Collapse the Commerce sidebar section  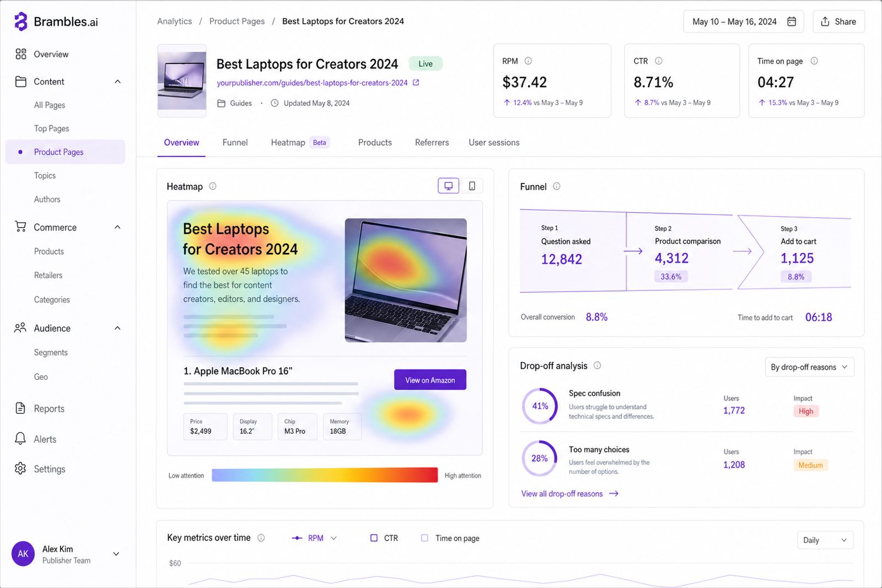click(117, 227)
